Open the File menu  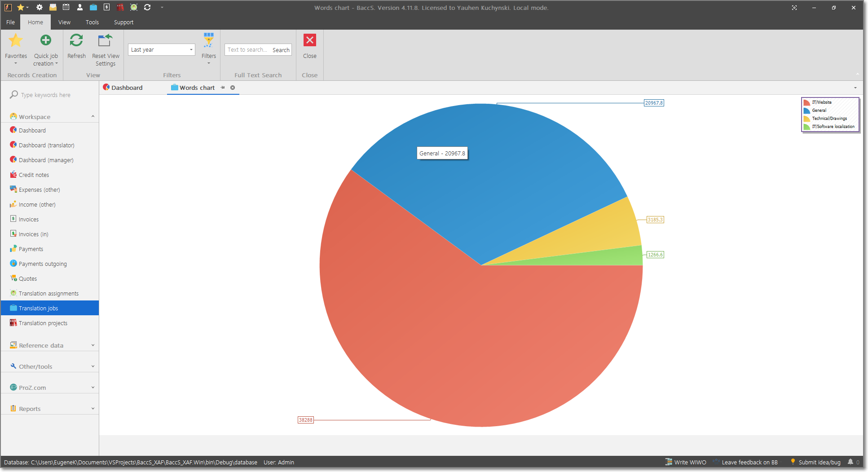click(10, 22)
